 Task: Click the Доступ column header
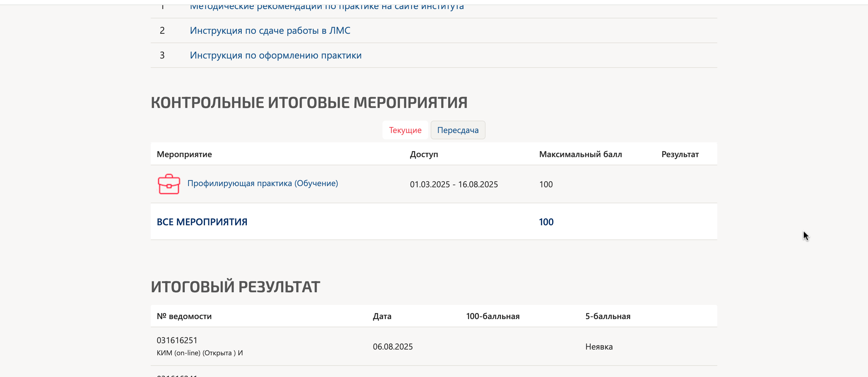point(423,154)
